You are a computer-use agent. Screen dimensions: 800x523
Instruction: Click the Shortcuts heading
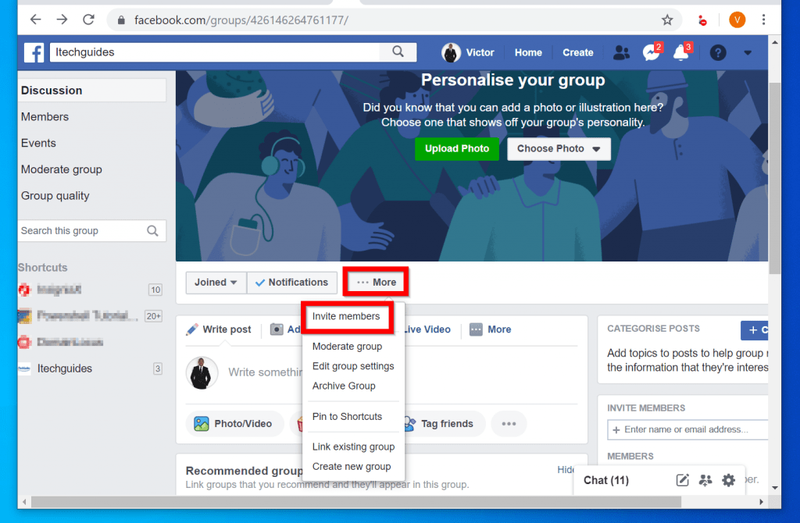coord(43,267)
